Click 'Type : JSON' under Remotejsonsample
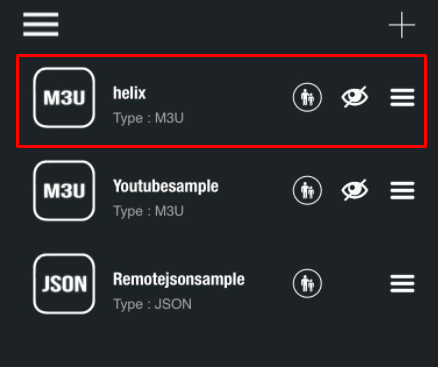This screenshot has width=438, height=367. pos(152,304)
